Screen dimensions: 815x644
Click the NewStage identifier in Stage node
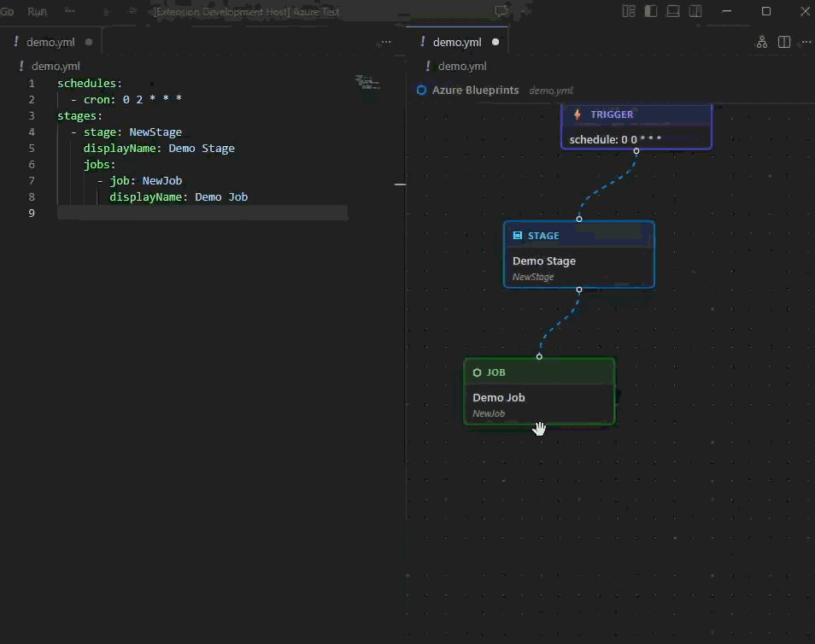[533, 277]
